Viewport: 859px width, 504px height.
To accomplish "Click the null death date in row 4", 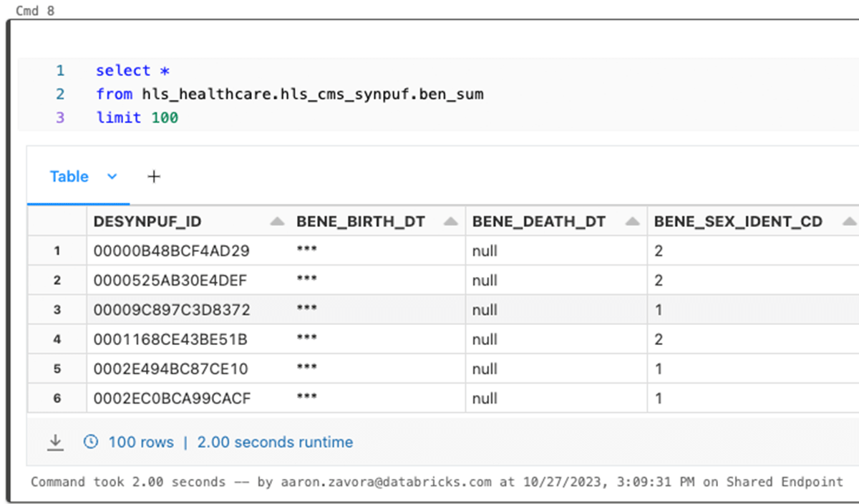I will tap(485, 339).
